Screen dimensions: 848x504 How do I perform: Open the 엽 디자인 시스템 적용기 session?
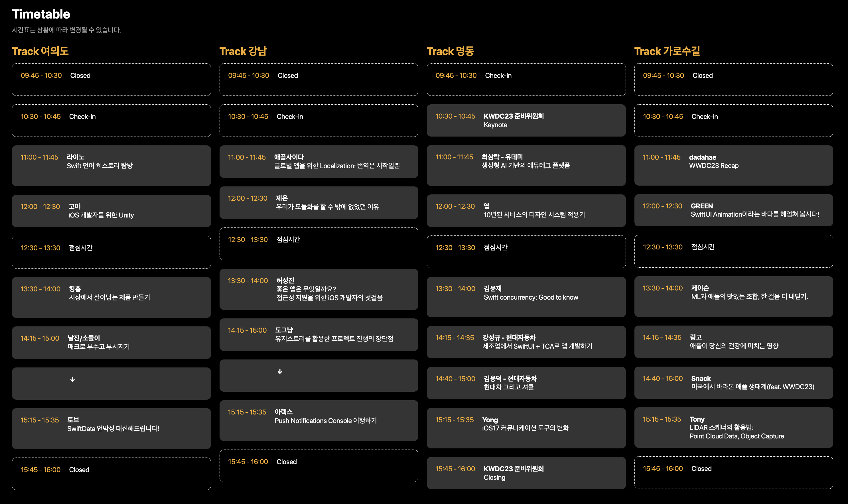point(526,211)
